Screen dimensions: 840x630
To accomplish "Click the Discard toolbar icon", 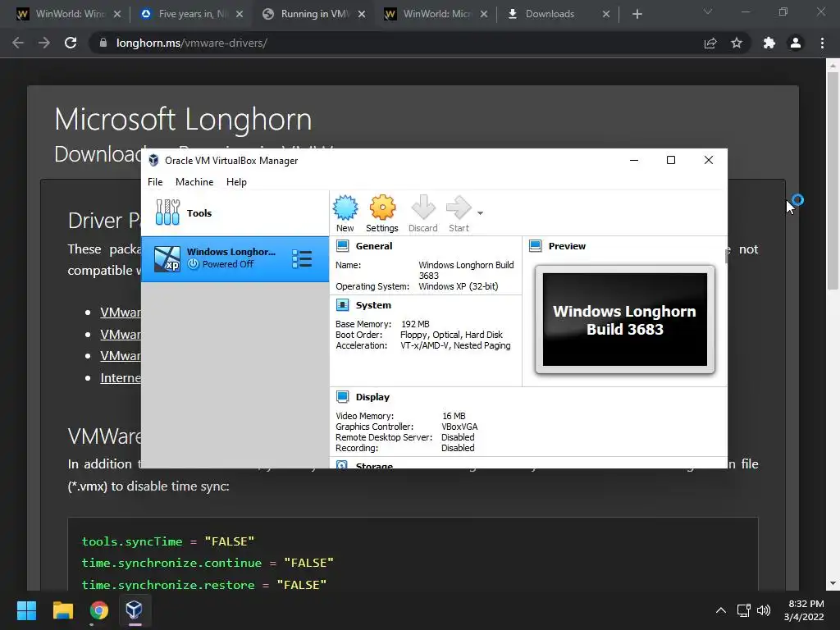I will pyautogui.click(x=423, y=208).
